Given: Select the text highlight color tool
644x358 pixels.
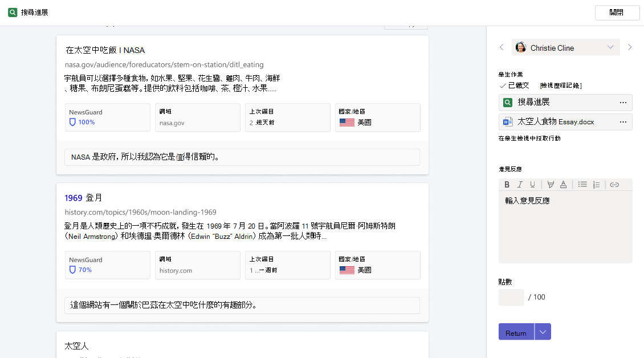Looking at the screenshot, I should click(x=551, y=185).
